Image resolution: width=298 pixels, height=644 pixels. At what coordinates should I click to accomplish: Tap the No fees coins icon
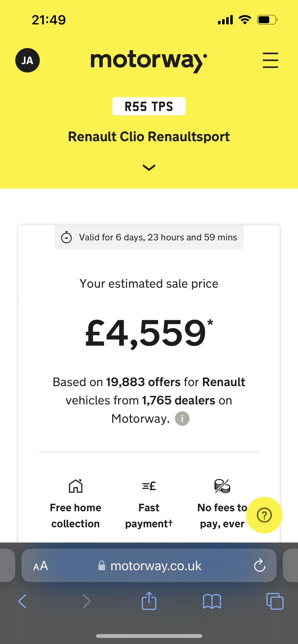pos(222,486)
